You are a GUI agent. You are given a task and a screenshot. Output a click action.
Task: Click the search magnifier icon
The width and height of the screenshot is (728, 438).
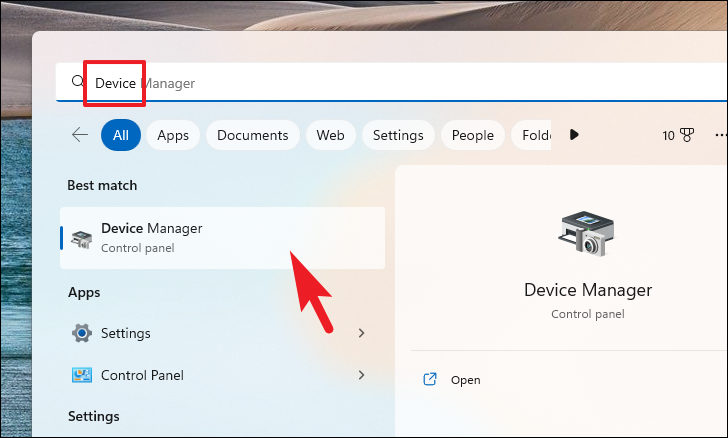78,81
